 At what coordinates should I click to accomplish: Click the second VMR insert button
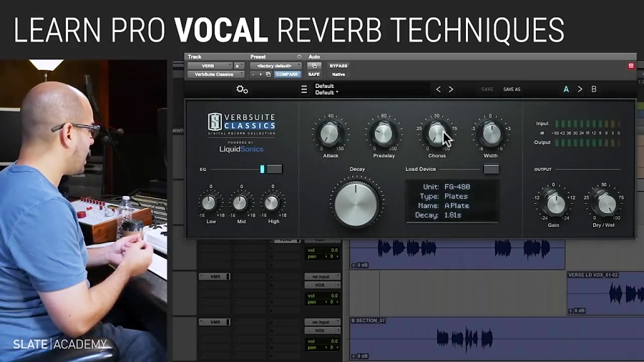click(x=215, y=322)
